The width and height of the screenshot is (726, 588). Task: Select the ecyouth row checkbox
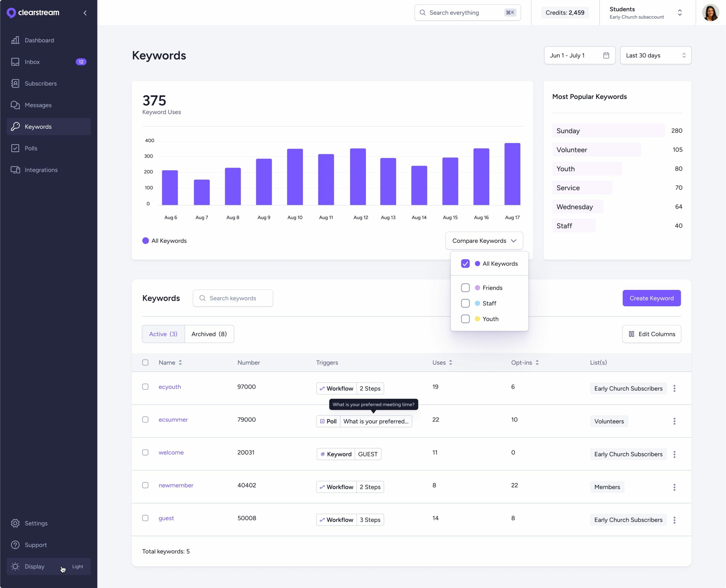click(x=145, y=387)
